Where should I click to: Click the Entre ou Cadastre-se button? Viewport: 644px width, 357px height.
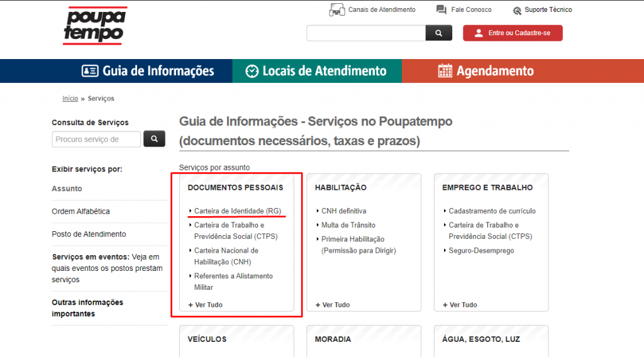[x=513, y=33]
